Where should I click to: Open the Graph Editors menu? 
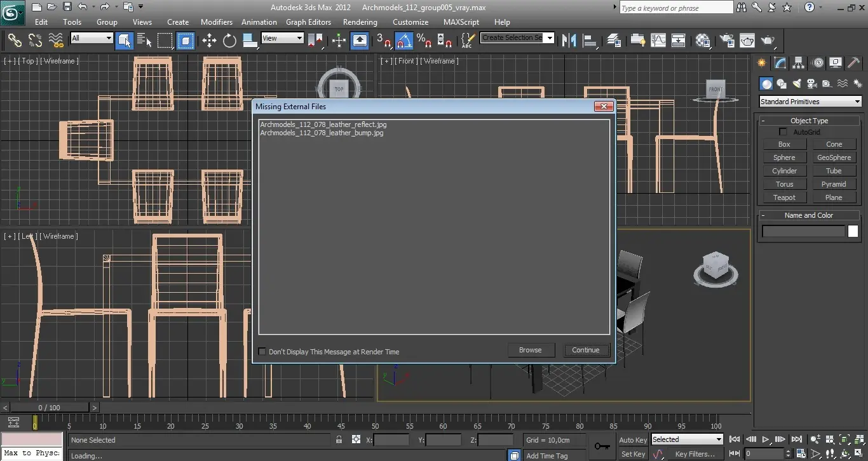(309, 22)
